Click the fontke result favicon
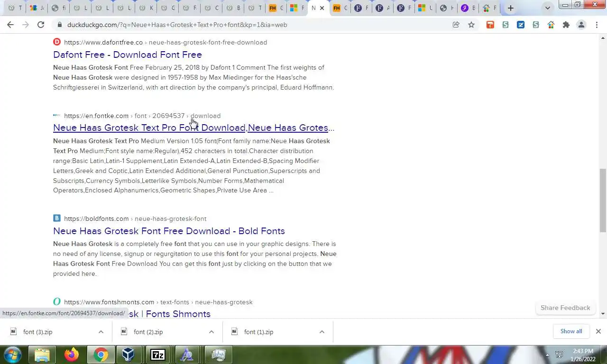Viewport: 607px width, 364px height. coord(57,115)
